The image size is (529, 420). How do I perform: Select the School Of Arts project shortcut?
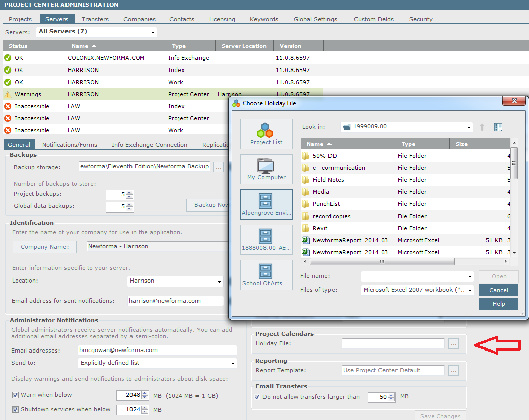(266, 274)
